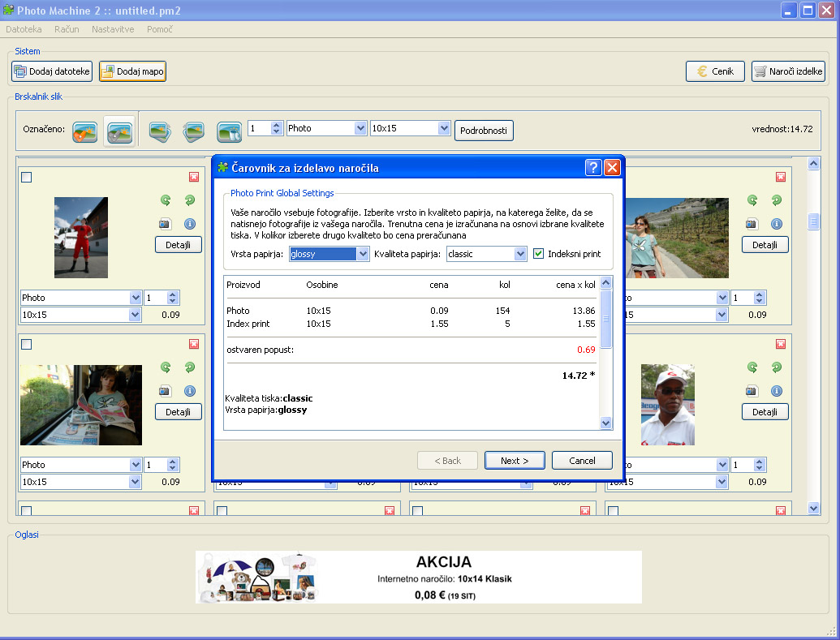
Task: Click the image browser's vertical scrollbar thumb
Action: pos(814,221)
